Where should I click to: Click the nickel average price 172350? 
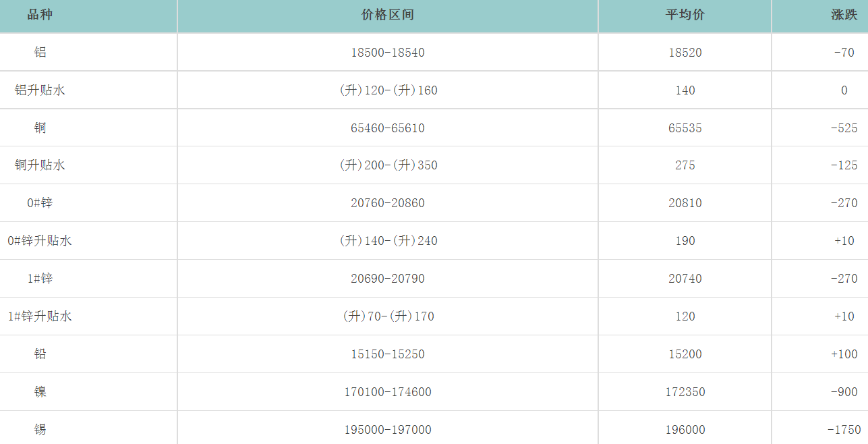point(685,392)
